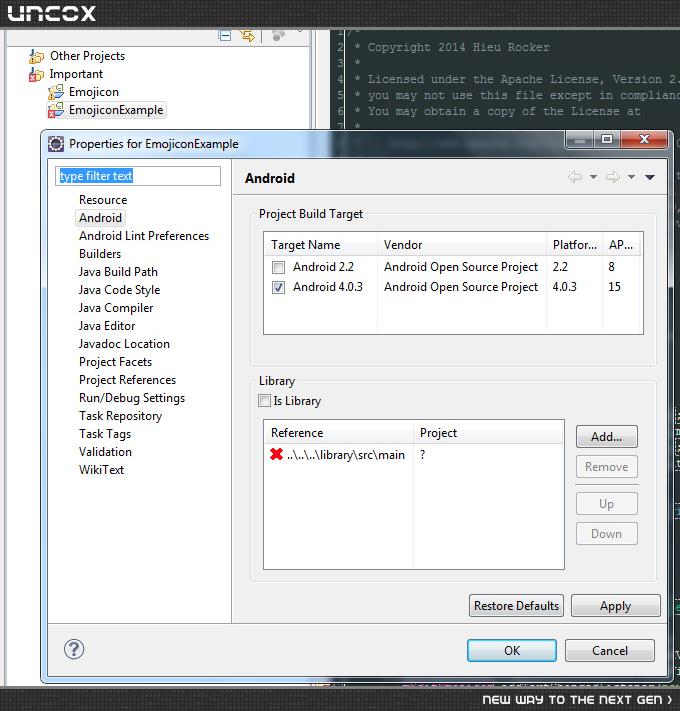Open the forward history dropdown arrow
This screenshot has width=680, height=711.
(x=631, y=177)
